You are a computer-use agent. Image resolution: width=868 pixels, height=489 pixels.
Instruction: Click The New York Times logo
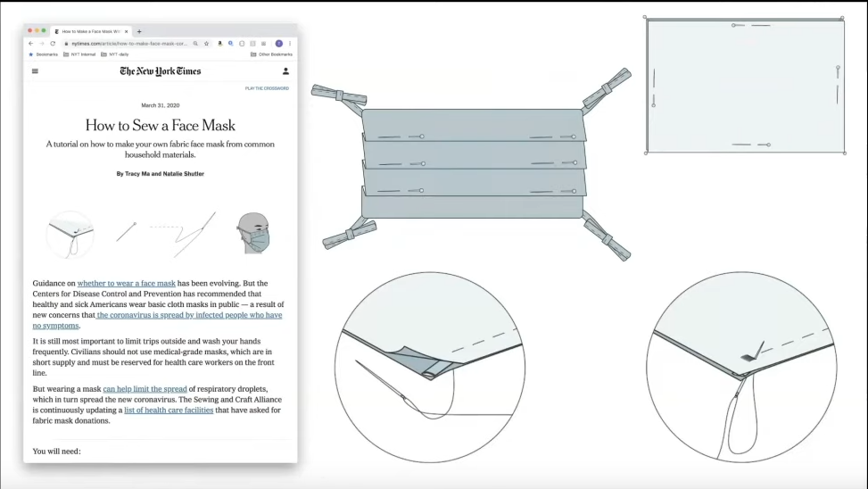coord(161,70)
